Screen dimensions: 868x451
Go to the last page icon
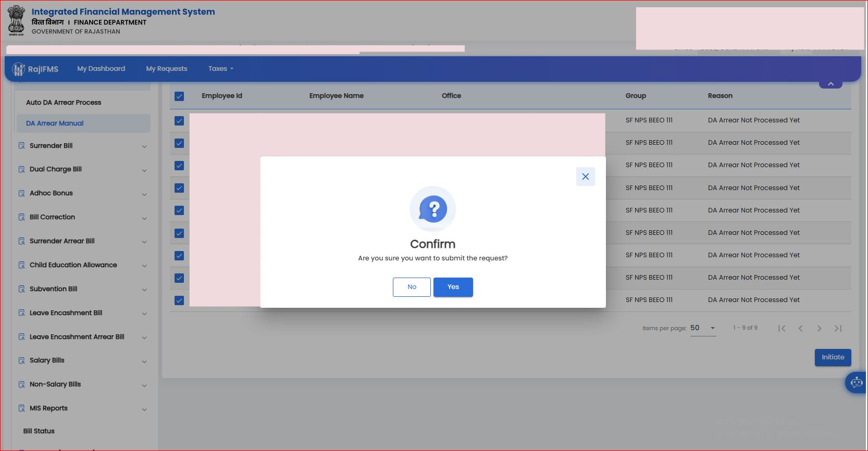coord(838,328)
